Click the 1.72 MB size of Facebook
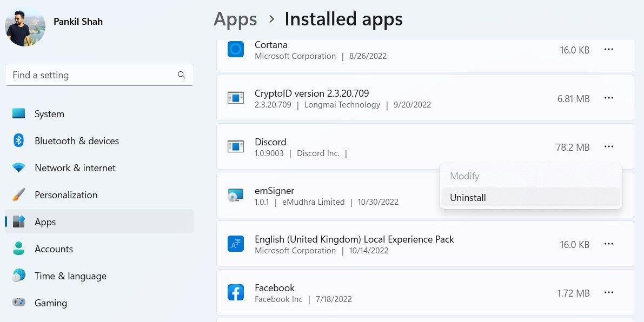 573,293
